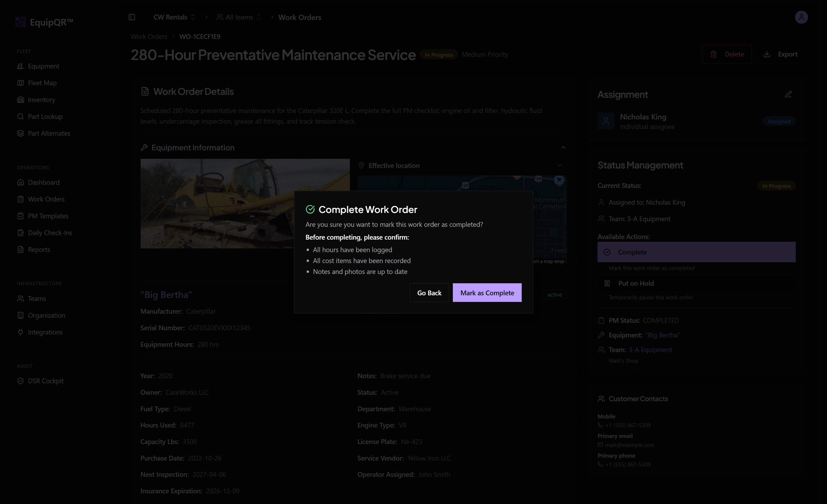827x504 pixels.
Task: Click the matt@example.com email
Action: 629,445
